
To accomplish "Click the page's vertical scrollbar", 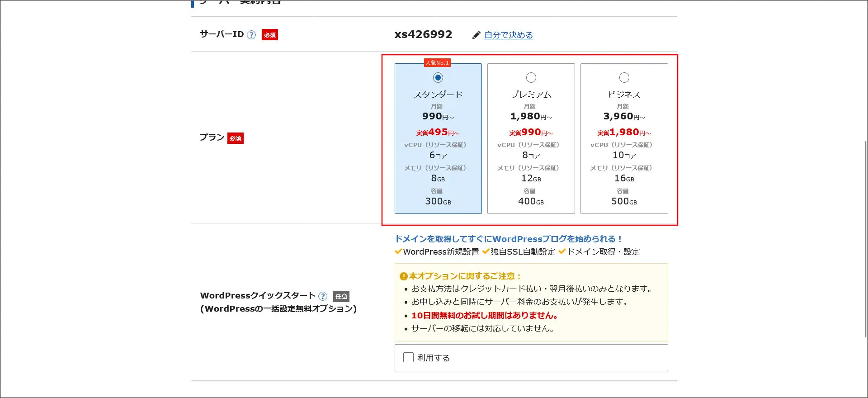I will coord(865,240).
